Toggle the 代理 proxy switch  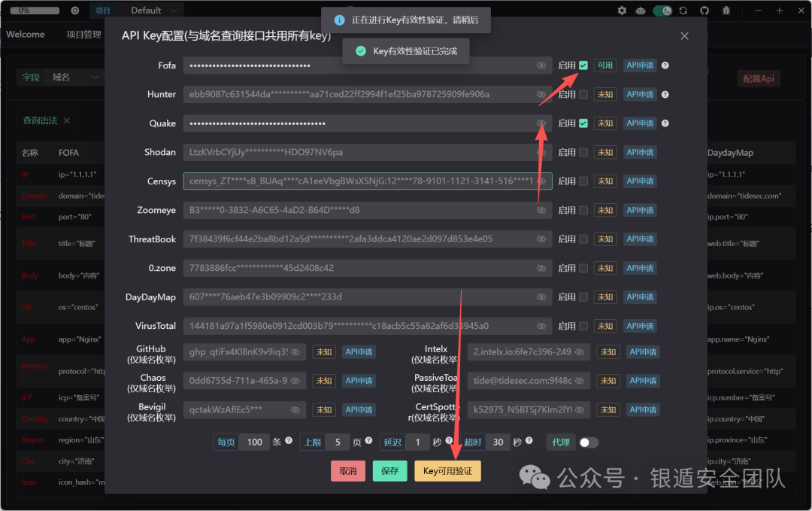click(589, 442)
